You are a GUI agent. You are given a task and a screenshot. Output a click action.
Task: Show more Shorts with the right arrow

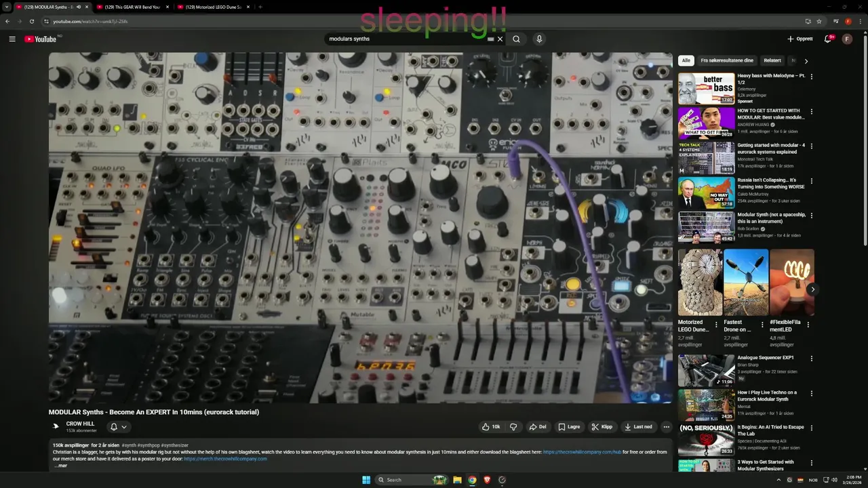tap(812, 289)
